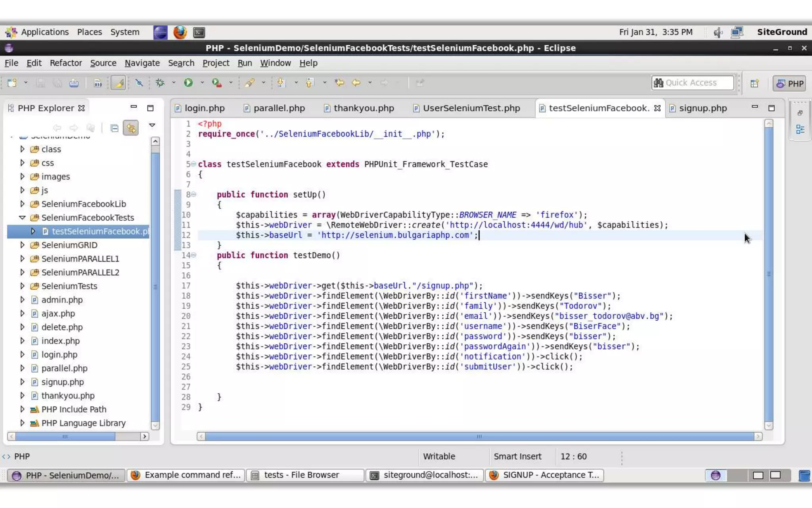Open the Refactor menu
The image size is (812, 508).
(65, 63)
